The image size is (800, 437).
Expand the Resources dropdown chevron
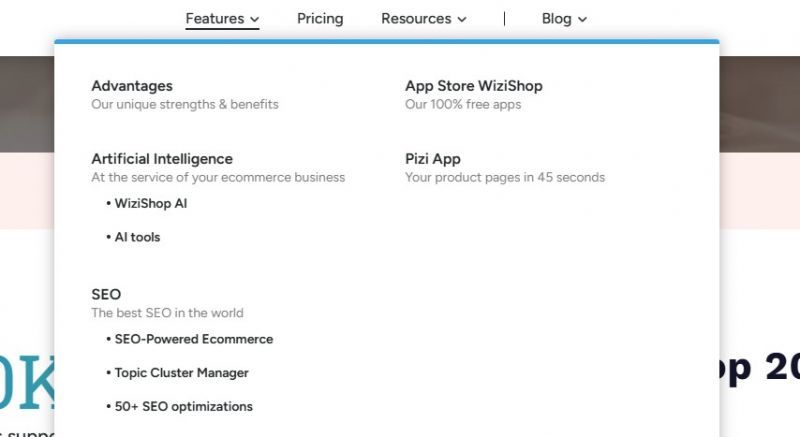(462, 19)
